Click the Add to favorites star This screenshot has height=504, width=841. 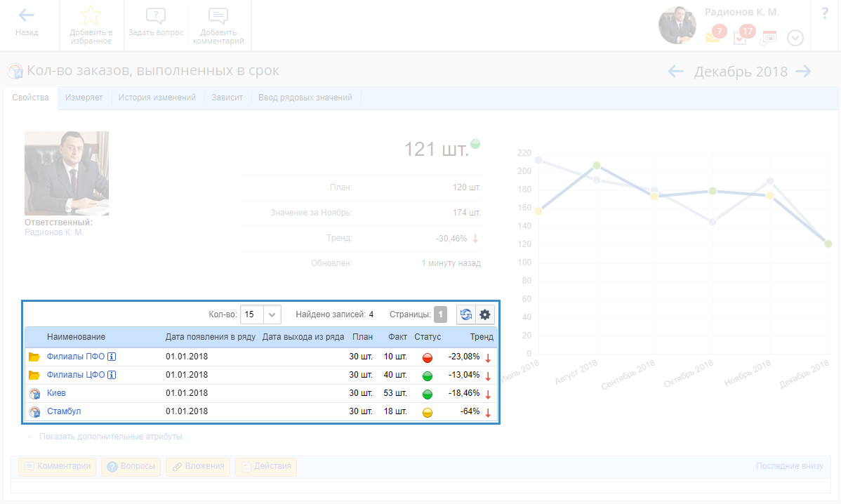point(91,17)
